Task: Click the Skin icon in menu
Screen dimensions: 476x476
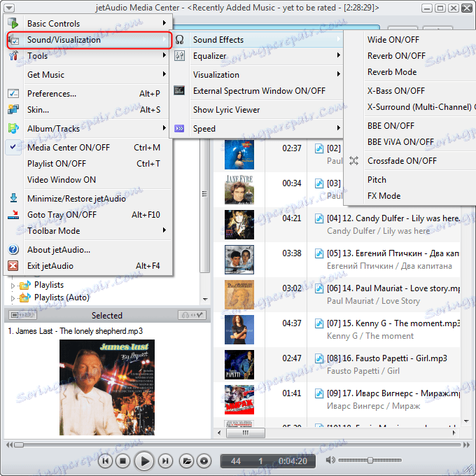Action: click(x=13, y=109)
